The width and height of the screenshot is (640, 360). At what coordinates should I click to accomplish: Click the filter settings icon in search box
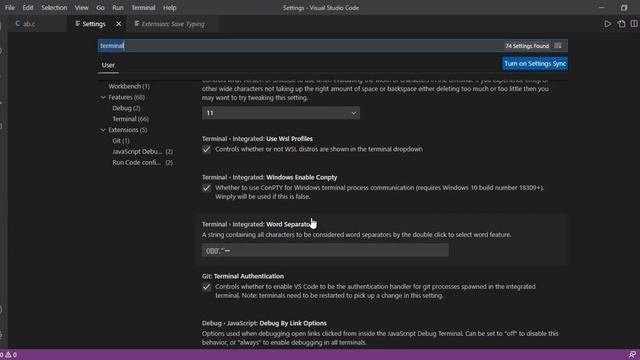(x=558, y=46)
